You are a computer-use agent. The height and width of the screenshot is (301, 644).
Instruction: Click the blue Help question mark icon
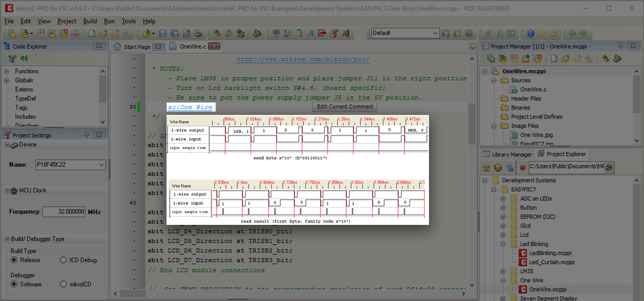pyautogui.click(x=530, y=33)
